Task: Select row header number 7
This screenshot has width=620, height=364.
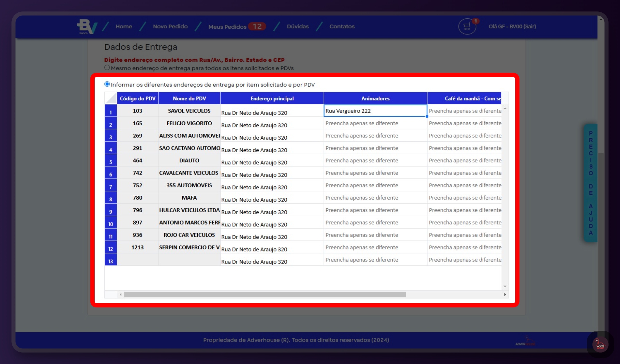Action: [111, 185]
